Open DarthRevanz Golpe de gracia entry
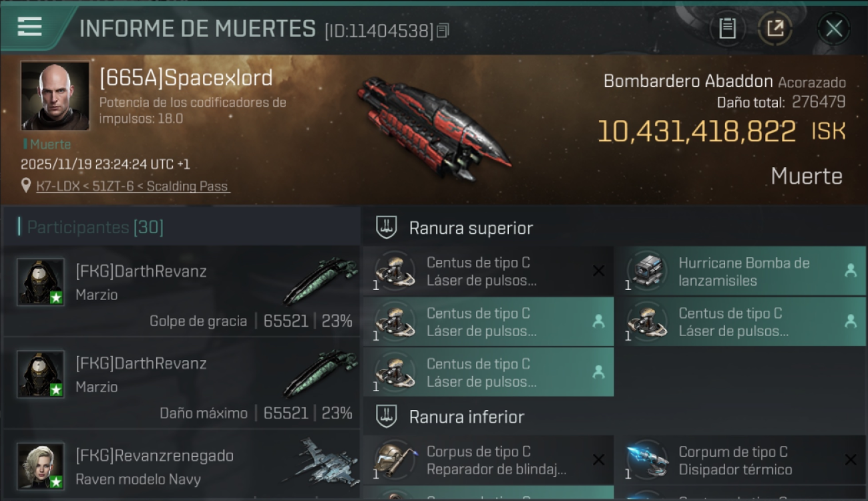 pyautogui.click(x=182, y=291)
